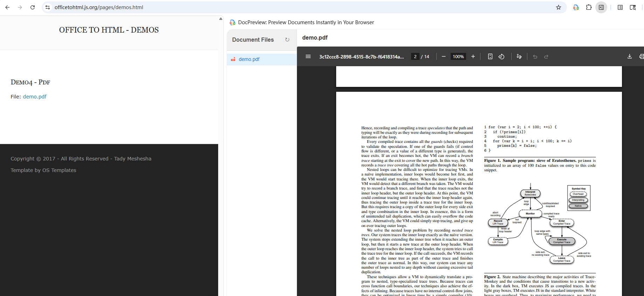
Task: Zoom in the PDF with plus button
Action: pos(473,56)
